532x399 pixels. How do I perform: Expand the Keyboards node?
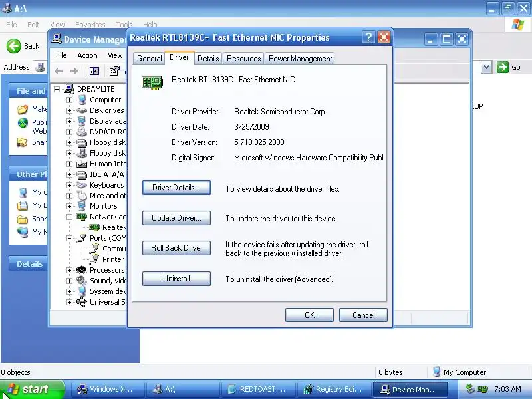[x=69, y=185]
